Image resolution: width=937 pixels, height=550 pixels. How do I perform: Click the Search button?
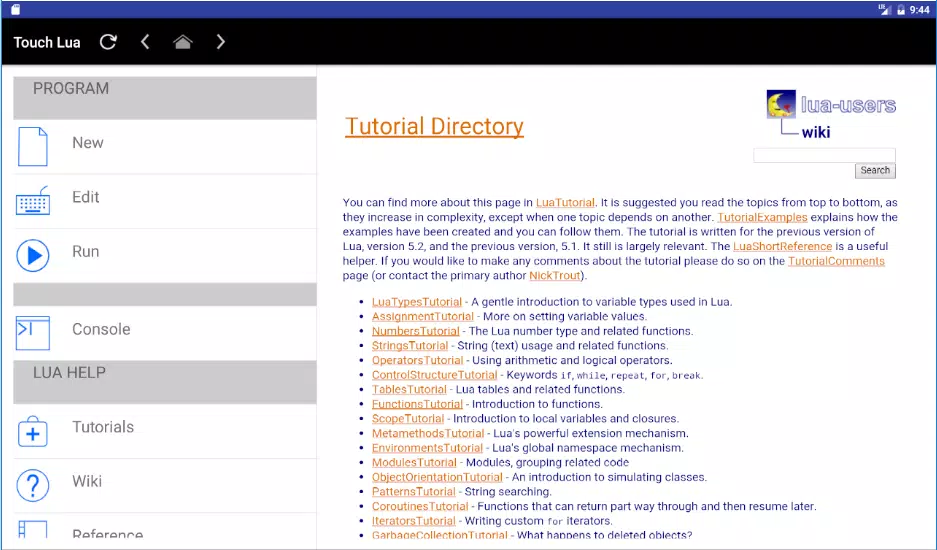pyautogui.click(x=875, y=170)
